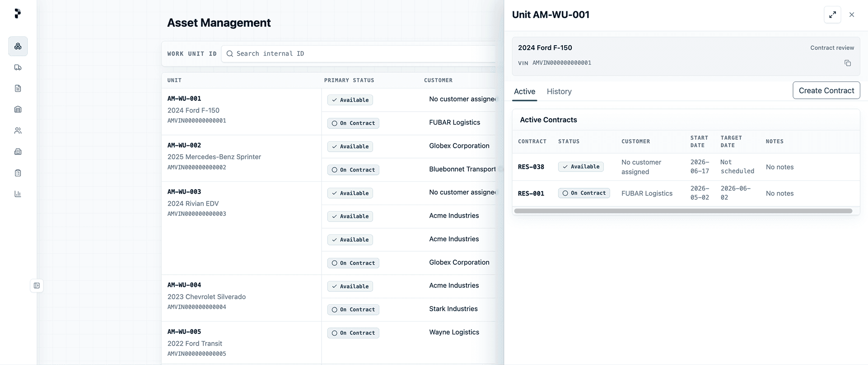Screen dimensions: 868x365
Task: Click Wayne Logistics customer cell
Action: click(x=454, y=332)
